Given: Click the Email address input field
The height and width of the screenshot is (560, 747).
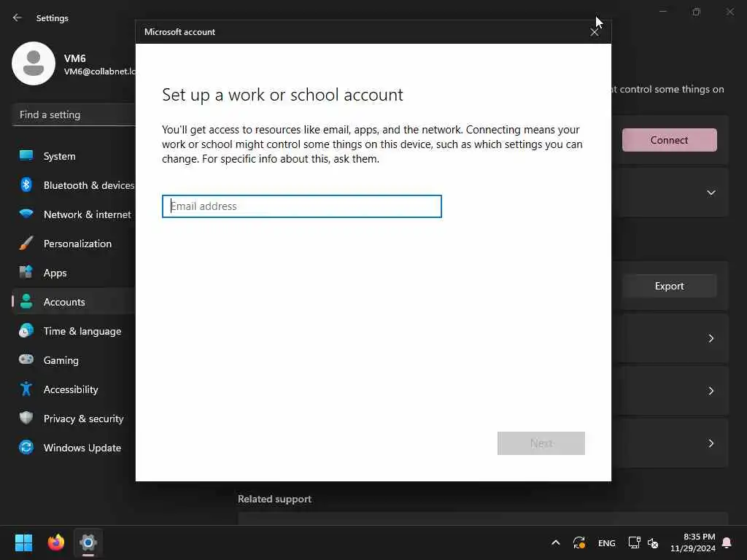Looking at the screenshot, I should [301, 206].
